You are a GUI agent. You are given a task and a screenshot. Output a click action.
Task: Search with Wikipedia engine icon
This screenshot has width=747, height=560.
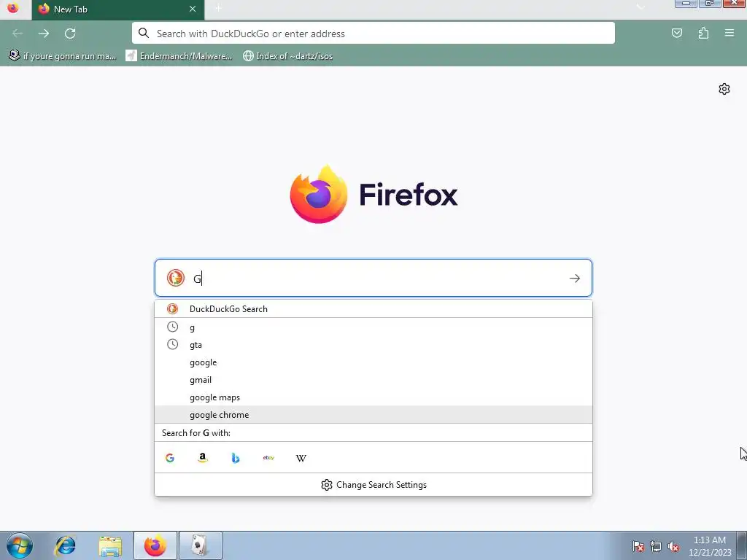coord(301,458)
